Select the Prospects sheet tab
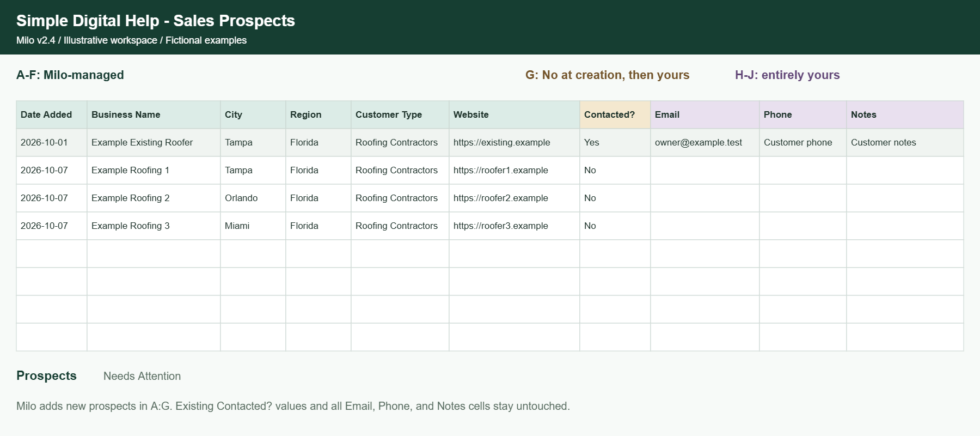This screenshot has height=436, width=980. (x=46, y=376)
